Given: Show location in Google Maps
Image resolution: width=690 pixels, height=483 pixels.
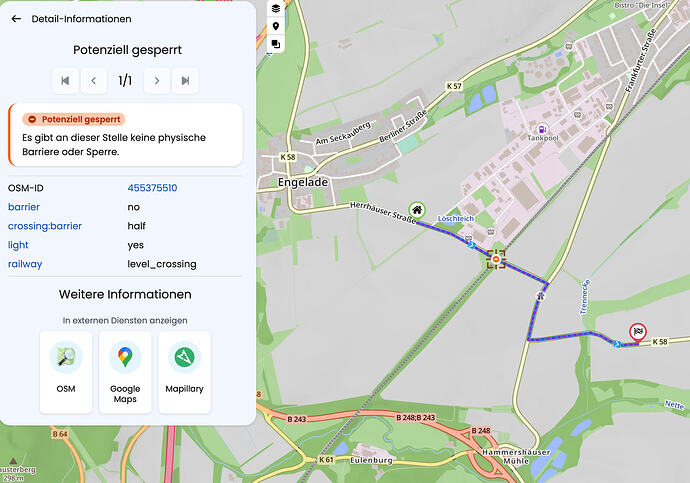Looking at the screenshot, I should pyautogui.click(x=125, y=372).
